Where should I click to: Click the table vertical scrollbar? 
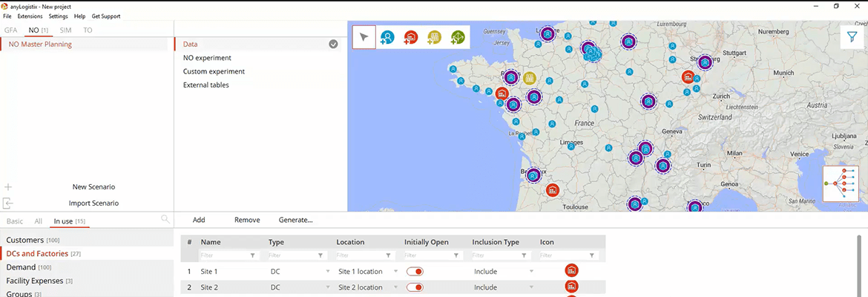(858, 266)
